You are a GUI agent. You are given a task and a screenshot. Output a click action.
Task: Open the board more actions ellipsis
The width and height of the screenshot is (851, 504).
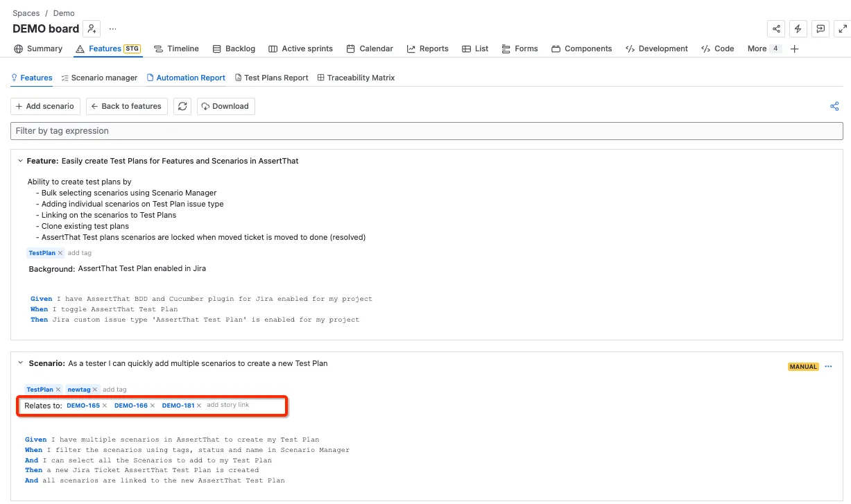tap(112, 28)
